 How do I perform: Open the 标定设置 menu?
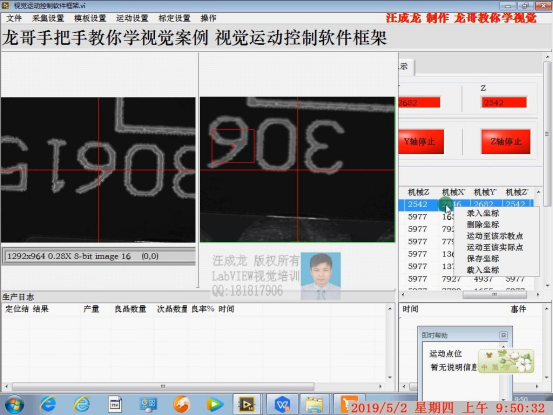pyautogui.click(x=174, y=18)
